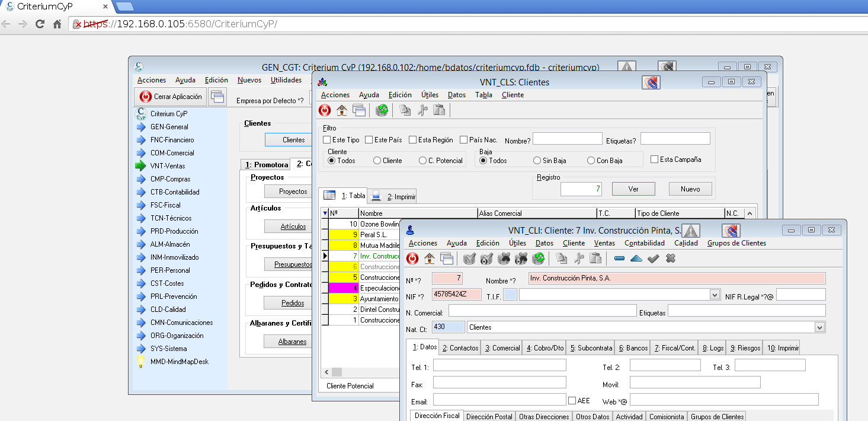The image size is (868, 421).
Task: Select magenta row number 4 cell in table
Action: coord(344,288)
